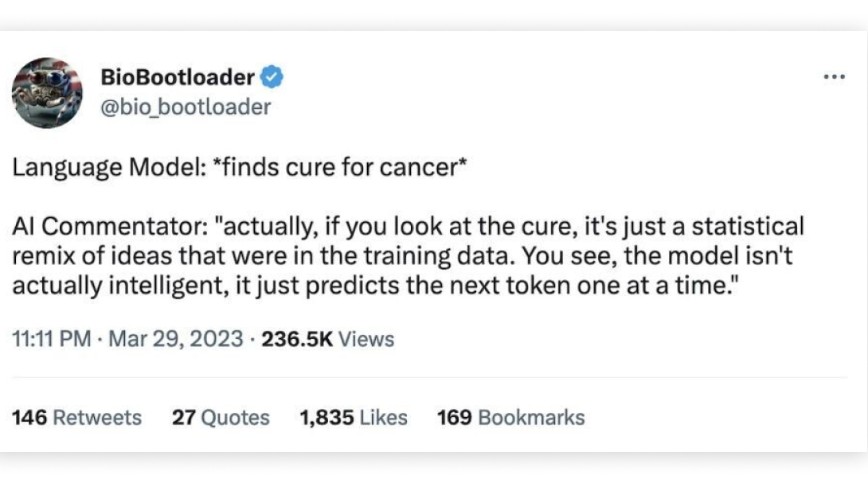Click the phrase "finds cure for cancer"

point(329,169)
